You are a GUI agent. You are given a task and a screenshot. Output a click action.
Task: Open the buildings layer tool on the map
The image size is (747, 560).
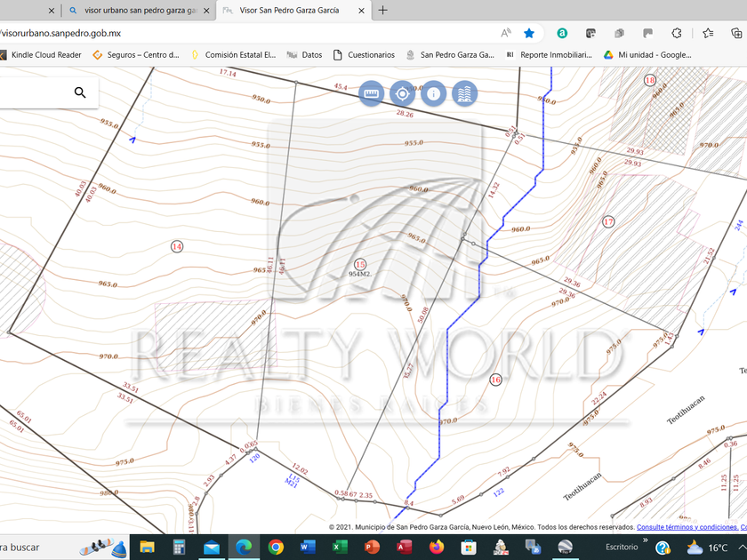464,93
